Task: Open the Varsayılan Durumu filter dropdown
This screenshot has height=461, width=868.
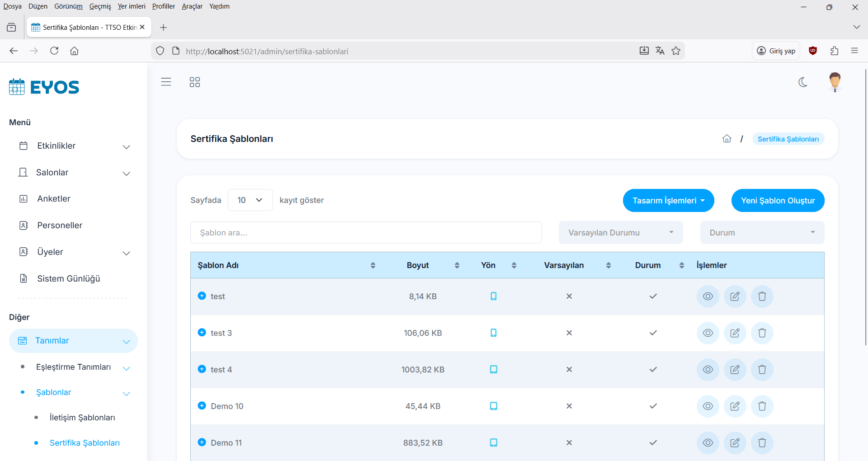Action: [620, 233]
